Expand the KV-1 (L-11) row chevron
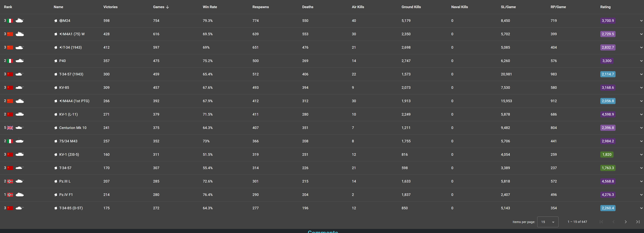Viewport: 644px width, 233px height. click(x=641, y=115)
